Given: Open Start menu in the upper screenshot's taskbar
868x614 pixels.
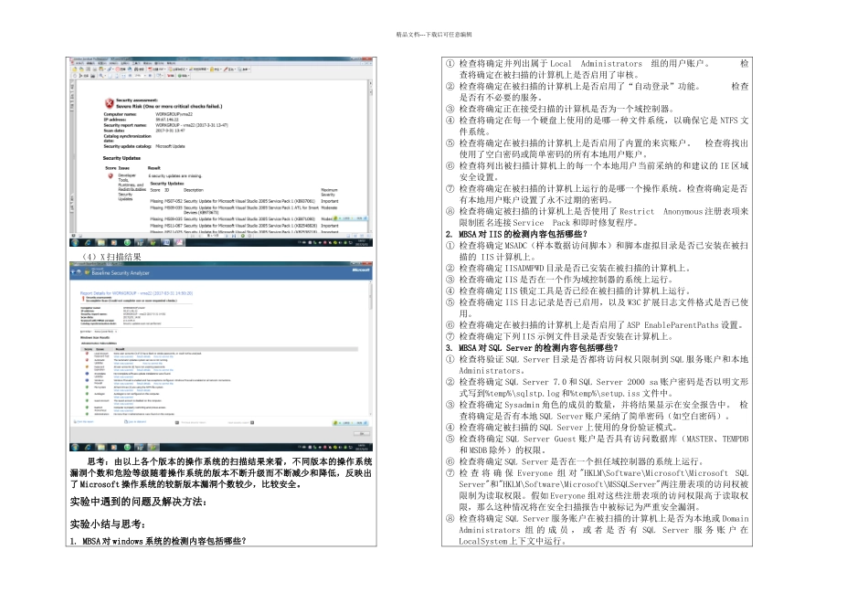Looking at the screenshot, I should pos(75,242).
